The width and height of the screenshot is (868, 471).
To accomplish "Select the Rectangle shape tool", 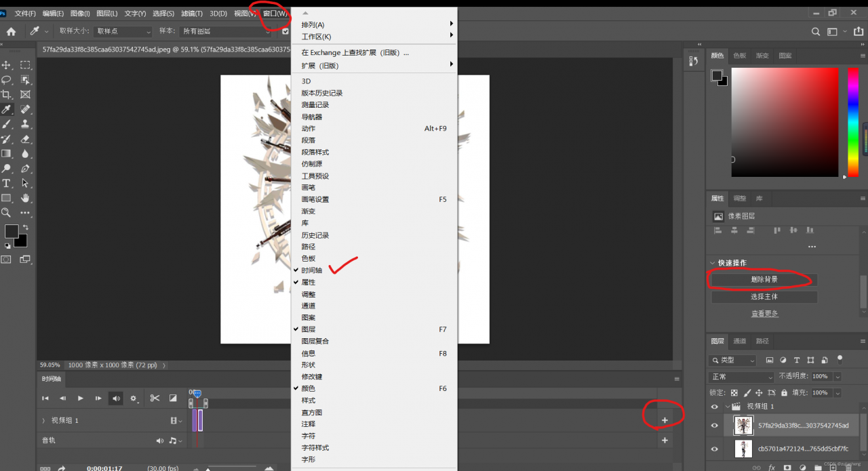I will (x=7, y=198).
